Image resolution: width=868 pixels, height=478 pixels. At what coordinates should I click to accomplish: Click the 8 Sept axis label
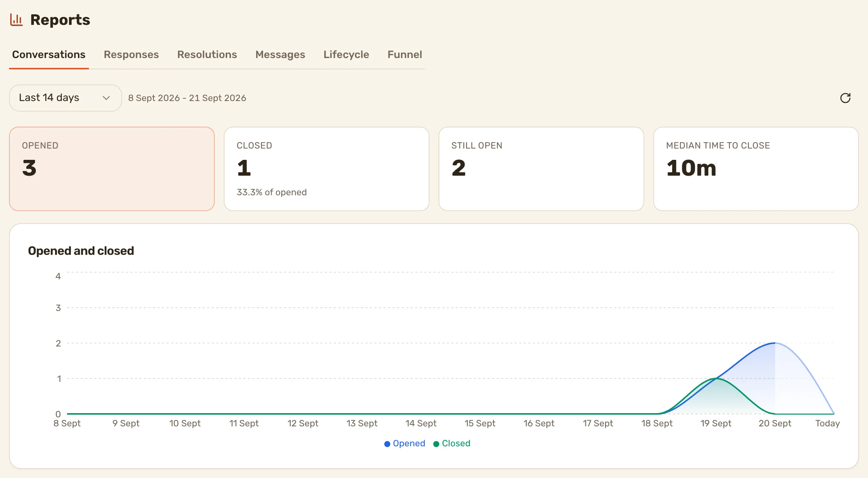(x=67, y=423)
